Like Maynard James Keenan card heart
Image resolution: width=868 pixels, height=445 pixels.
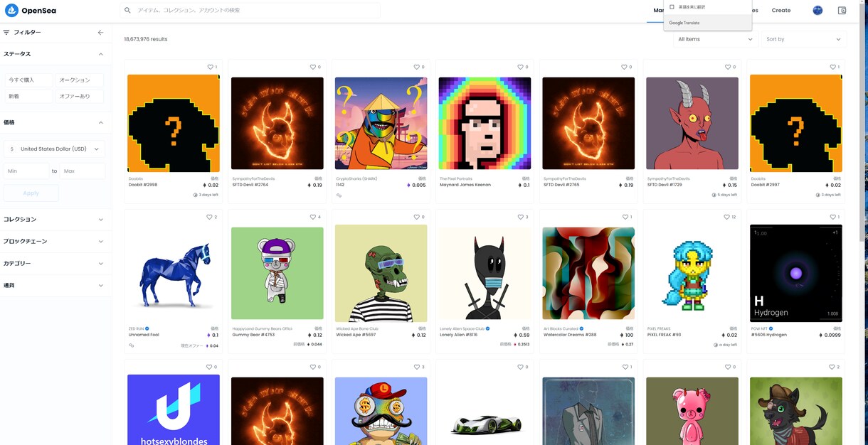coord(520,67)
